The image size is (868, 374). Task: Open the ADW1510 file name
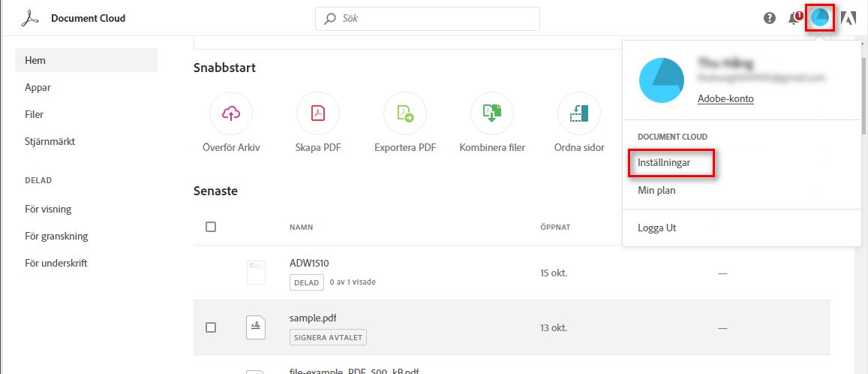pos(309,263)
